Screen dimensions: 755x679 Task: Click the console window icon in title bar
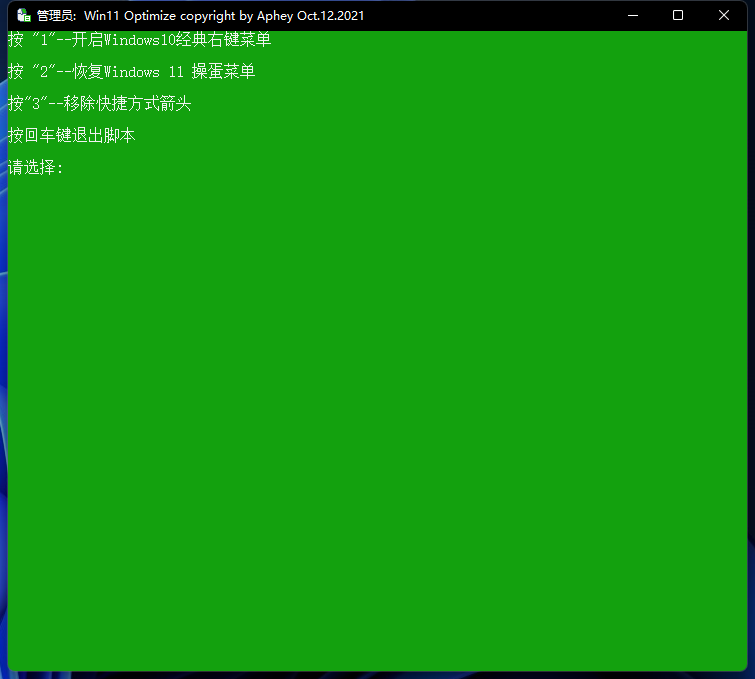click(24, 15)
